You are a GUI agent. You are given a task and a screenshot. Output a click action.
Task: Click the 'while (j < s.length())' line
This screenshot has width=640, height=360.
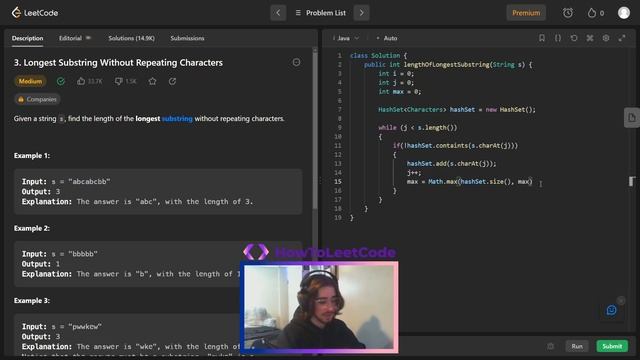pos(418,128)
